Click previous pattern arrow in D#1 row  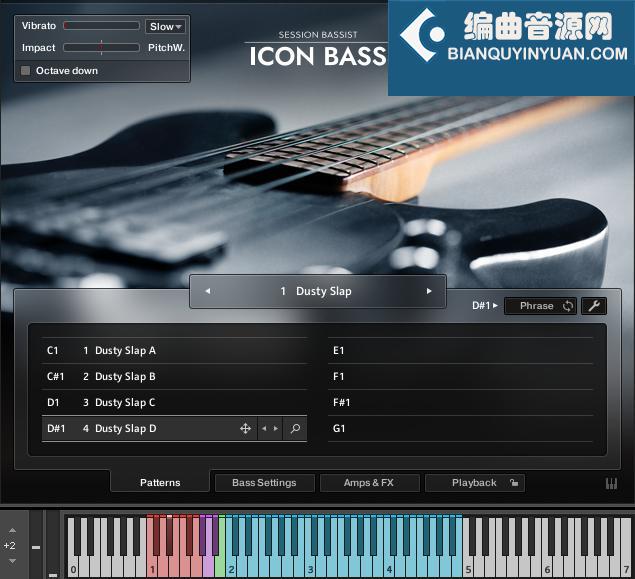(x=264, y=428)
